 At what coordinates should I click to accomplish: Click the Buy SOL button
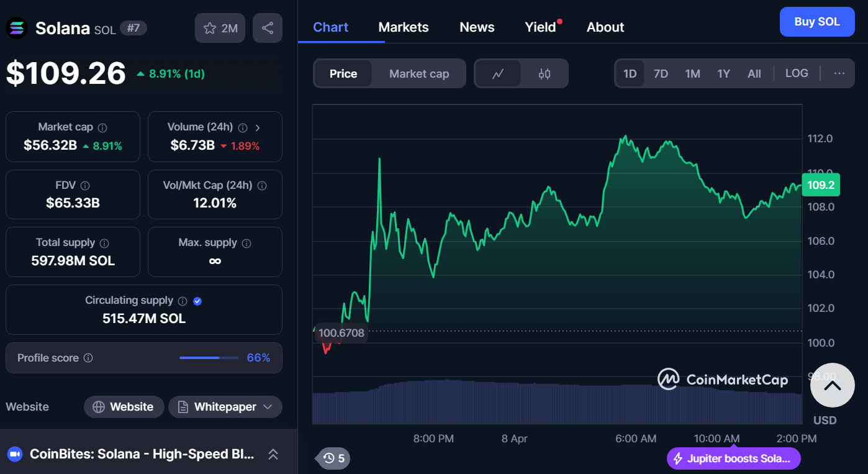[817, 22]
